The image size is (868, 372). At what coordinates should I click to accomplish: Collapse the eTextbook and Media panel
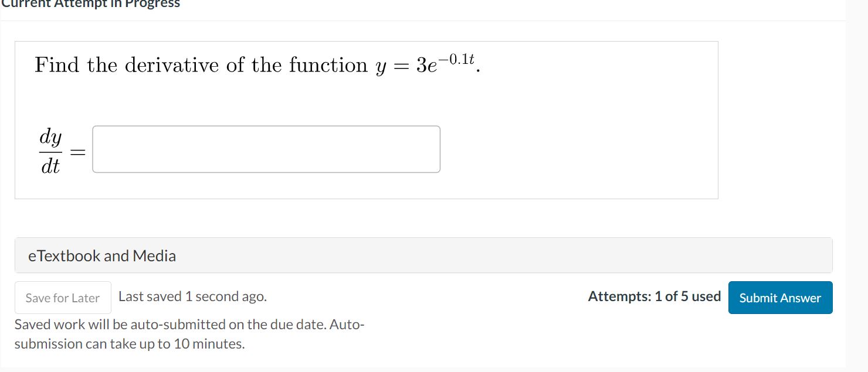[101, 255]
